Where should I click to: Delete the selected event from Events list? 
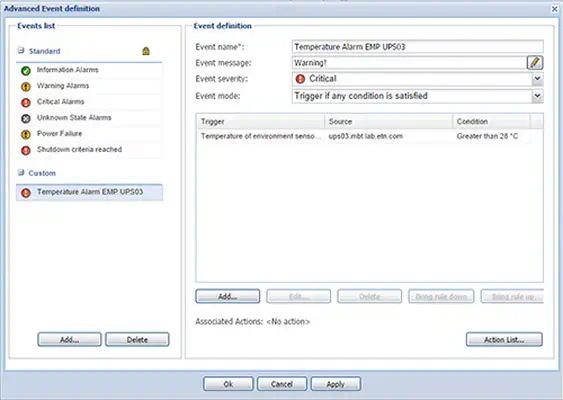tap(137, 339)
